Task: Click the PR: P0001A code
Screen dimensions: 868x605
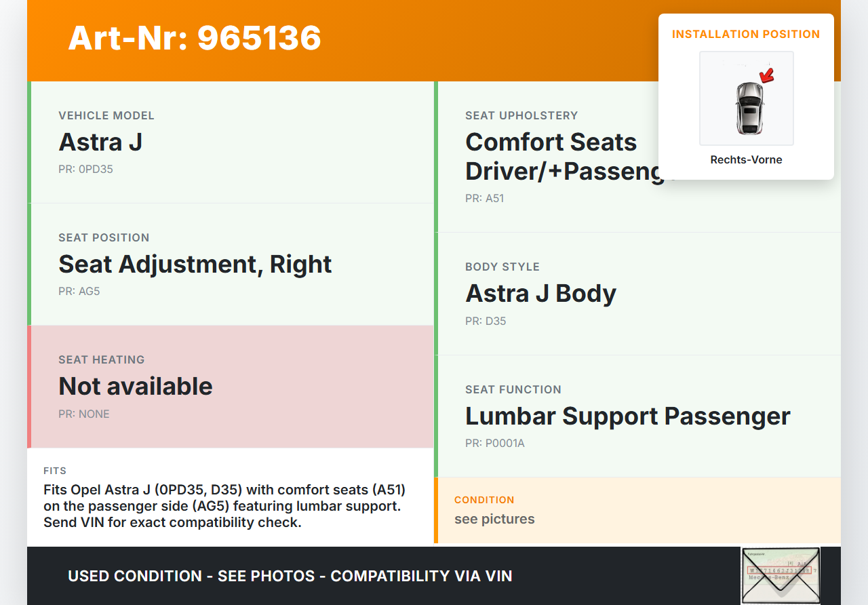Action: coord(495,444)
